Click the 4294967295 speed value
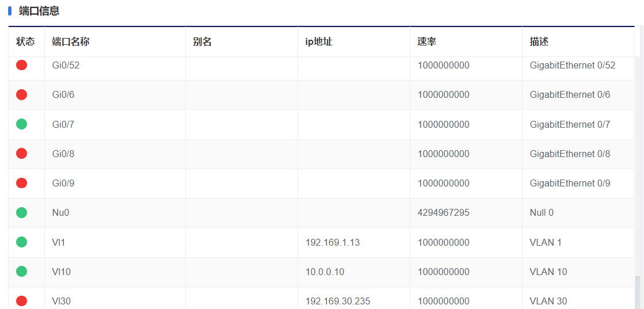 point(444,213)
